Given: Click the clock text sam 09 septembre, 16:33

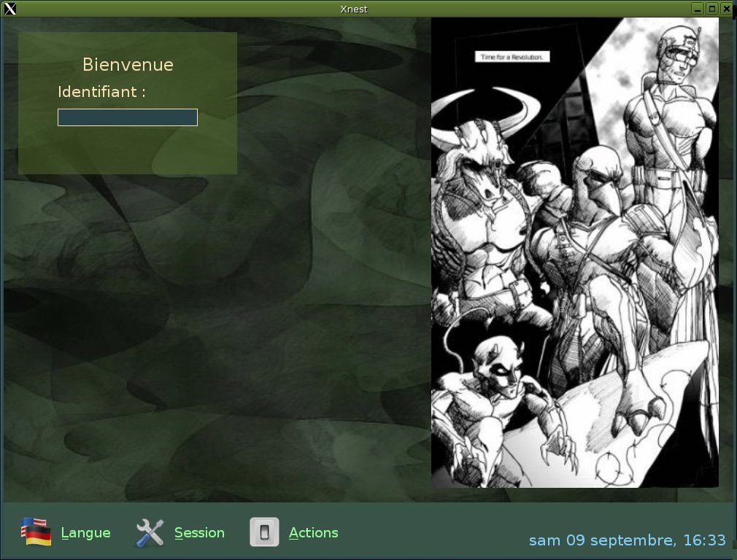Looking at the screenshot, I should click(627, 540).
